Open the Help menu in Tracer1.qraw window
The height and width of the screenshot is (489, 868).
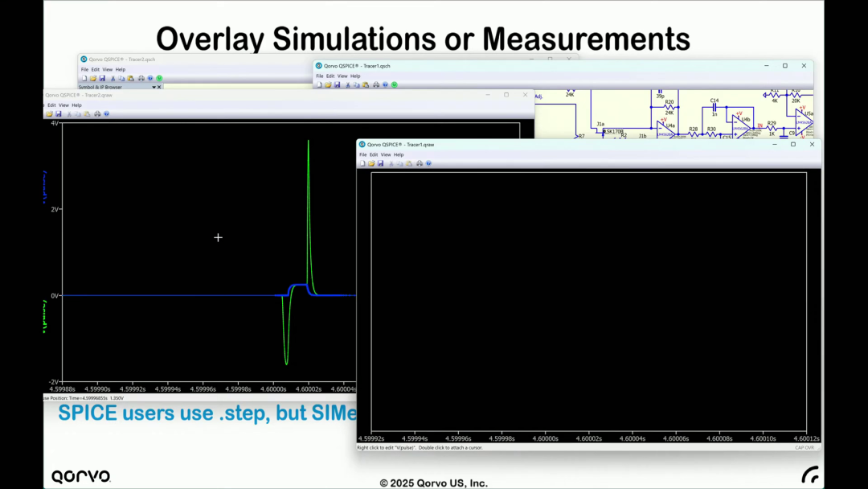(x=399, y=155)
